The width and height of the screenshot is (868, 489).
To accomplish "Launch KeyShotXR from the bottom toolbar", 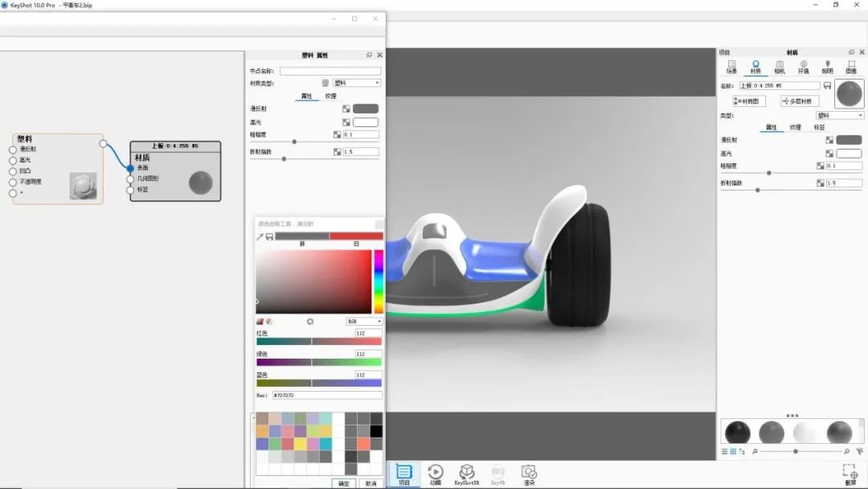I will tap(466, 473).
